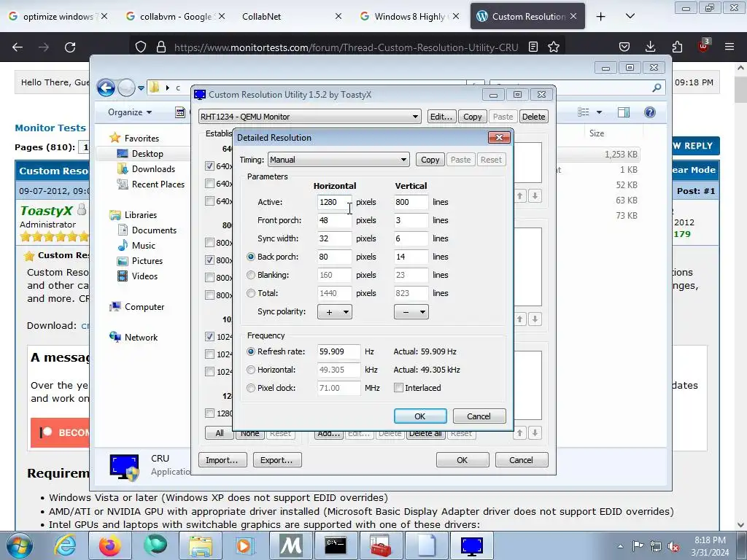Open Windows Explorer folder taskbar icon
Image resolution: width=747 pixels, height=560 pixels.
click(x=201, y=545)
